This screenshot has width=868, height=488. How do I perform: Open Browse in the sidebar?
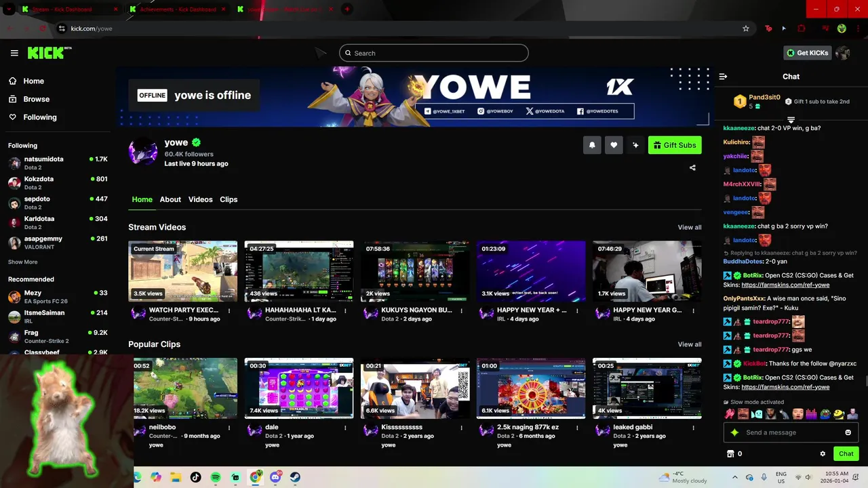click(x=28, y=99)
